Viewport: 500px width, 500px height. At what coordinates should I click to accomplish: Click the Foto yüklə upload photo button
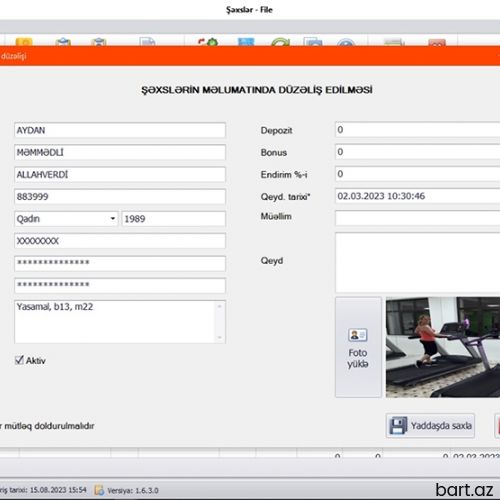tap(358, 347)
